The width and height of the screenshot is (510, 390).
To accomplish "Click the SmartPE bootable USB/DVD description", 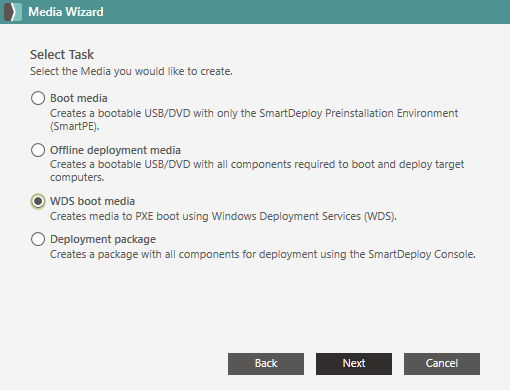I will [254, 120].
